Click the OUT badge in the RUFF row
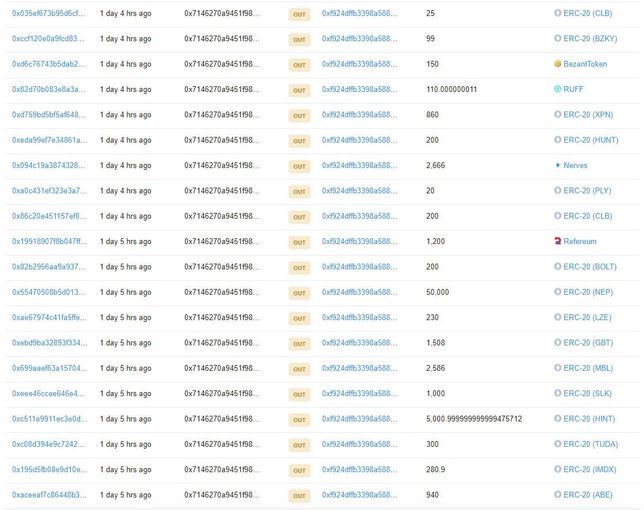644x510 pixels. [x=299, y=89]
